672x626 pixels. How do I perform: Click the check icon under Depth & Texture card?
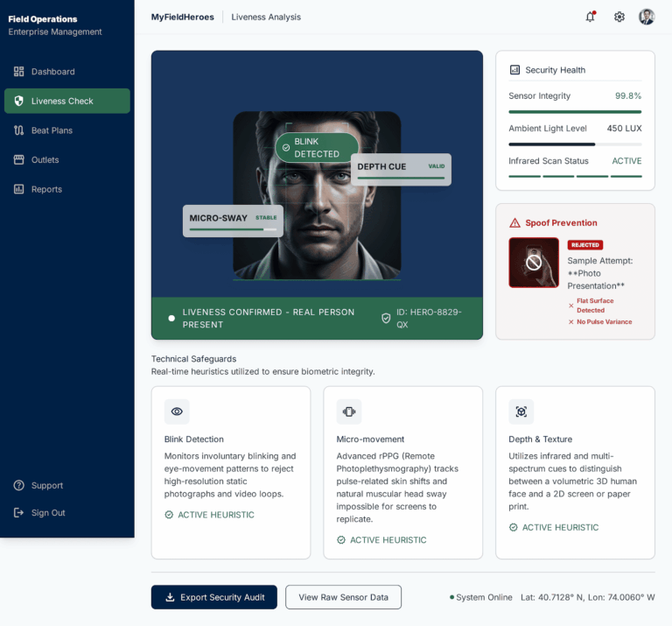coord(513,527)
